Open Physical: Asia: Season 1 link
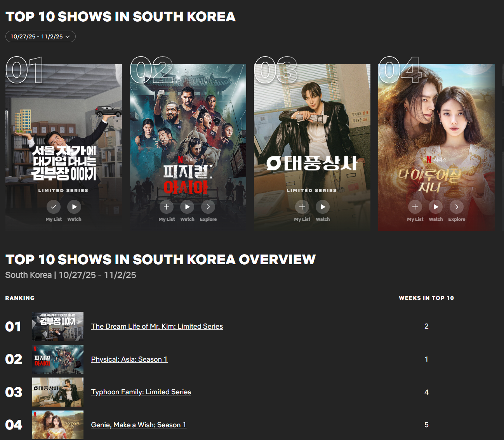The height and width of the screenshot is (440, 504). coord(129,359)
